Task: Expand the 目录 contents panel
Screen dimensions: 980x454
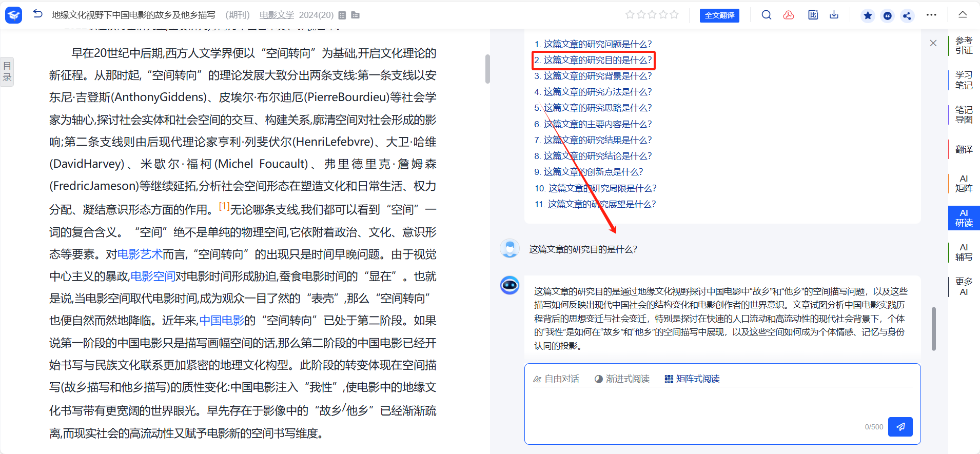Action: 7,72
